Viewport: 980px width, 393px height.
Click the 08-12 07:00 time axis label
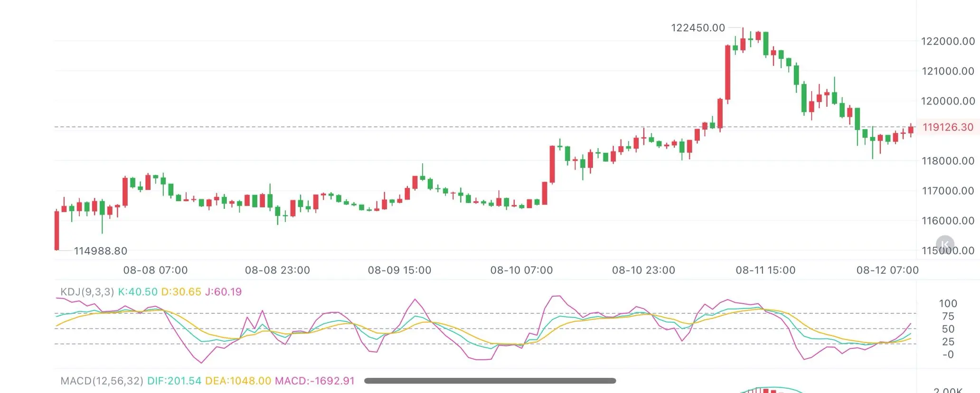[887, 270]
